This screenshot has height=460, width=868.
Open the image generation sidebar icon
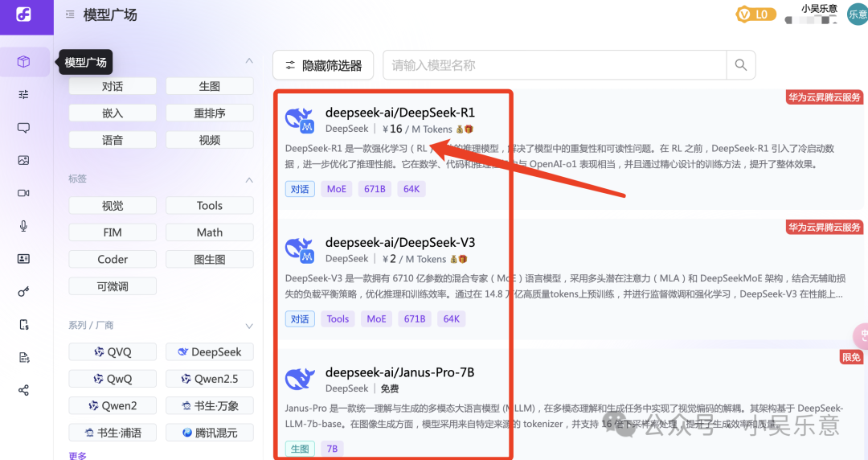point(23,160)
